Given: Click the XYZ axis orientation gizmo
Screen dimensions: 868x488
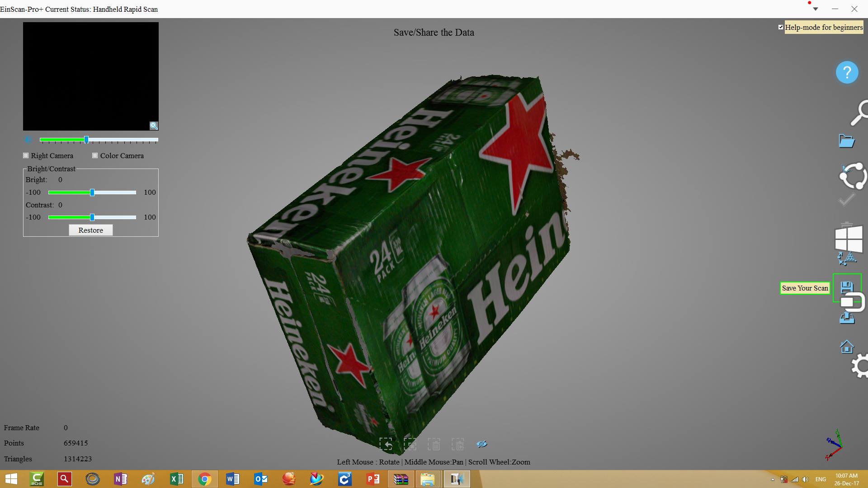Looking at the screenshot, I should pos(835,445).
